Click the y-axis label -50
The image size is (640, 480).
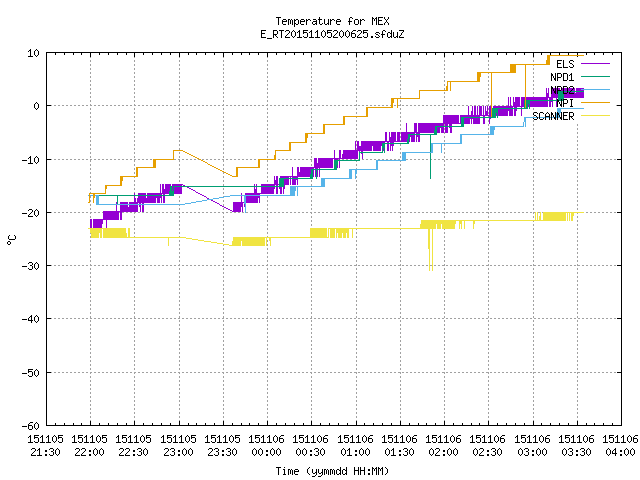tap(31, 373)
